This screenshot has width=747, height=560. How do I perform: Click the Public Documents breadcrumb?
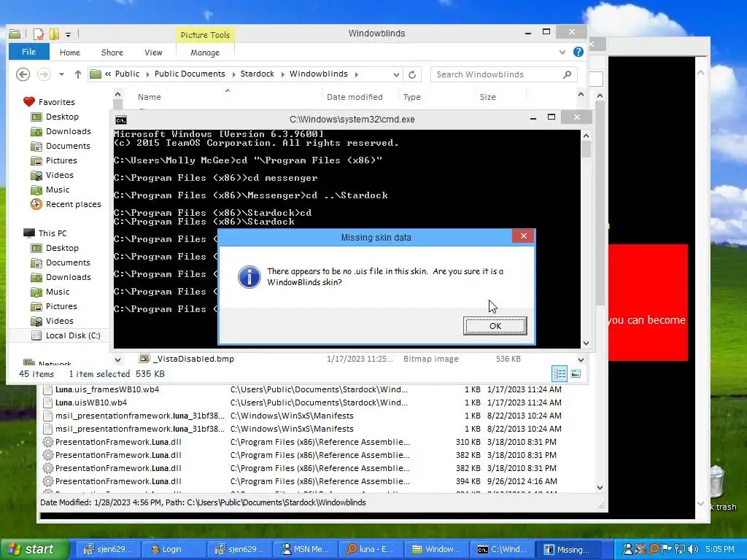tap(190, 74)
